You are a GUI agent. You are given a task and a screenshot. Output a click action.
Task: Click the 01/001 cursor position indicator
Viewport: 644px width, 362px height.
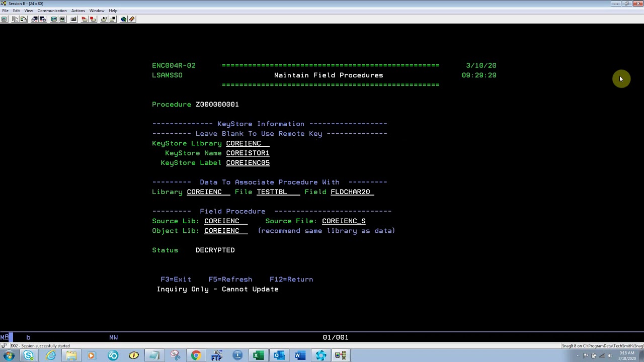(336, 337)
